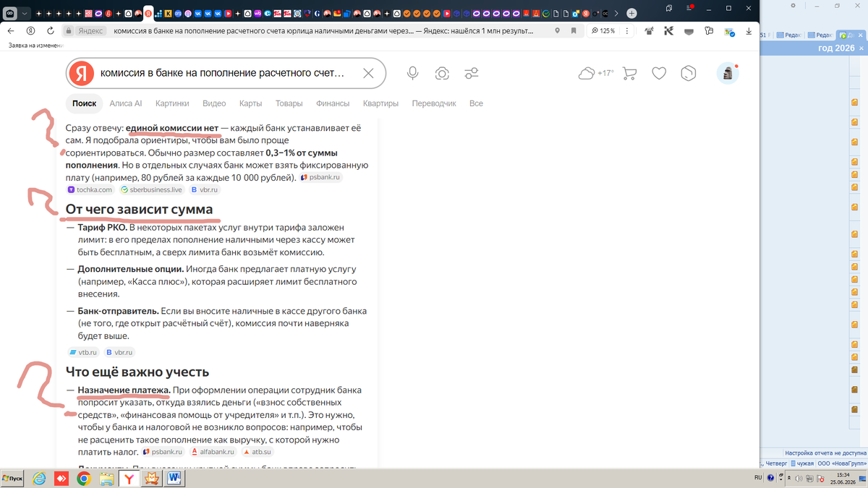This screenshot has height=488, width=868.
Task: Open the atb.su source link
Action: point(258,451)
